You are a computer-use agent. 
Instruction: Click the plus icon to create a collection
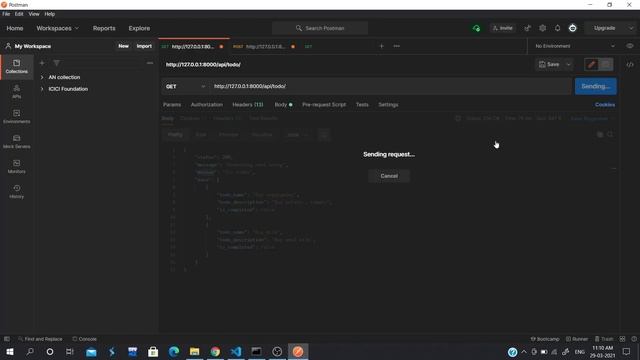[42, 63]
